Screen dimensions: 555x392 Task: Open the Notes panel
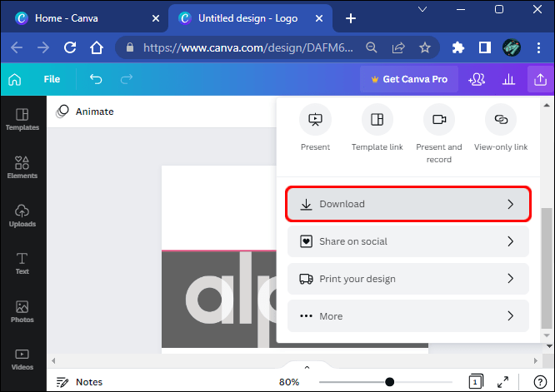(79, 382)
